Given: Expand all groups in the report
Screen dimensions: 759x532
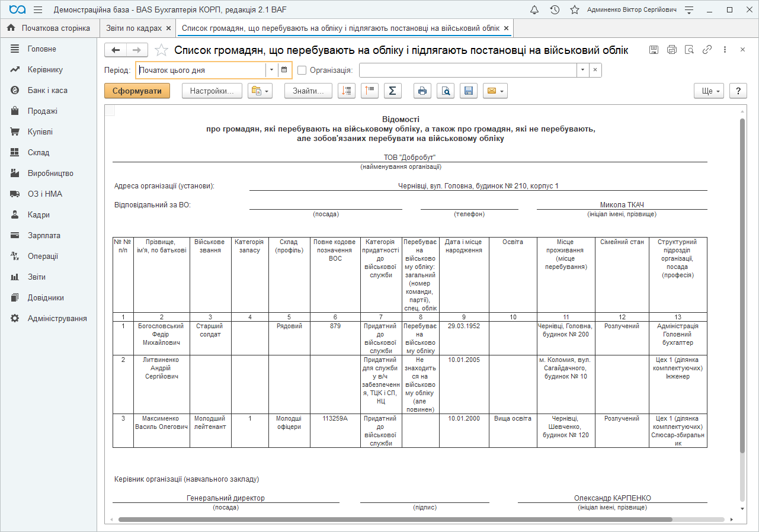Looking at the screenshot, I should (347, 91).
